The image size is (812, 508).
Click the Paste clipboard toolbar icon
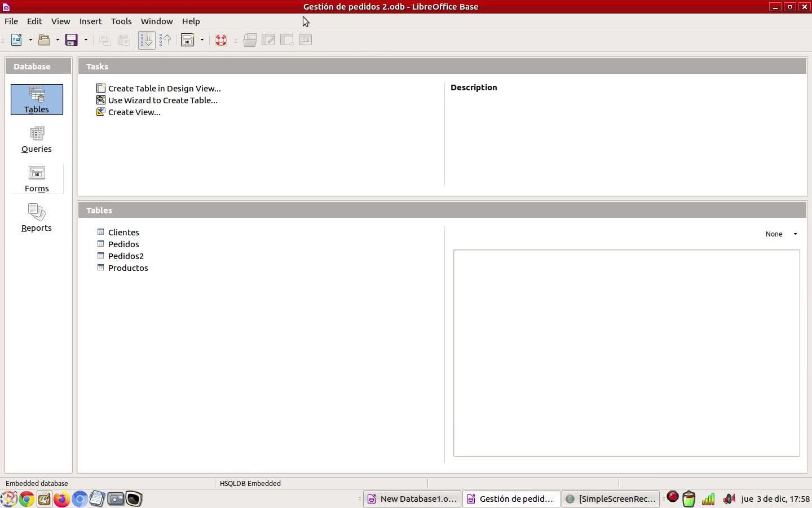[123, 40]
